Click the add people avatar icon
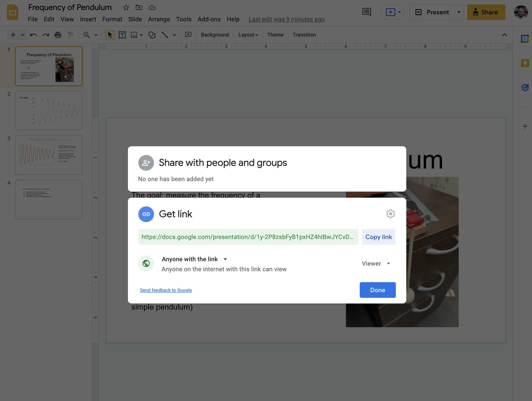This screenshot has height=401, width=532. [x=146, y=163]
